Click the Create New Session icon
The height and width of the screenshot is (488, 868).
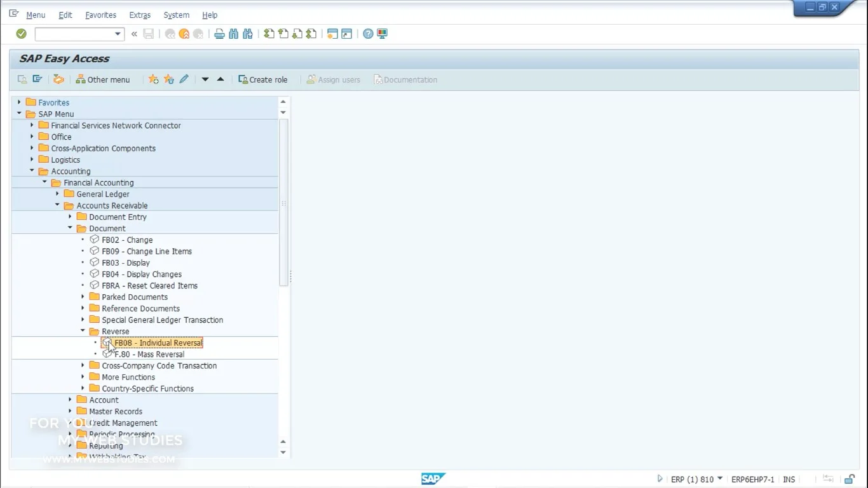[332, 34]
